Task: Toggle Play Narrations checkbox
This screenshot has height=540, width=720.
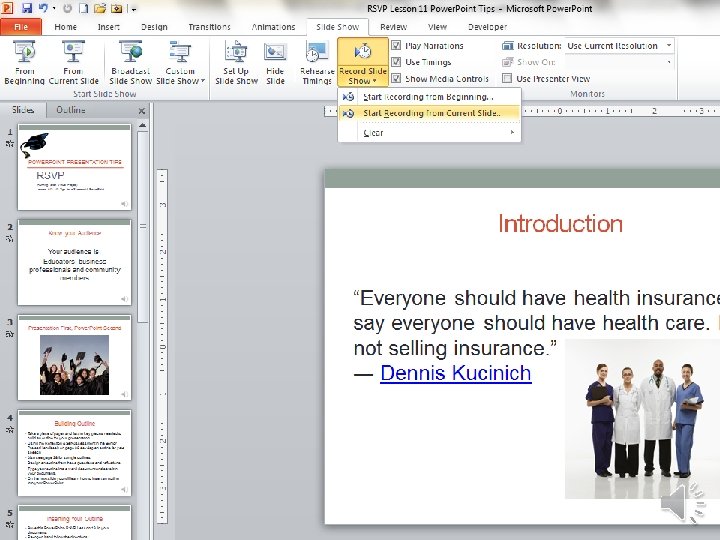Action: click(397, 46)
